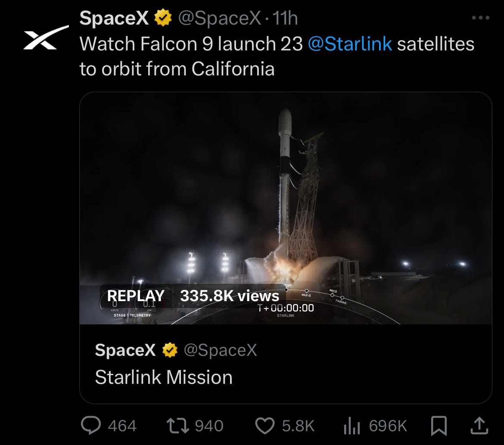Like the post with heart icon

click(x=265, y=426)
